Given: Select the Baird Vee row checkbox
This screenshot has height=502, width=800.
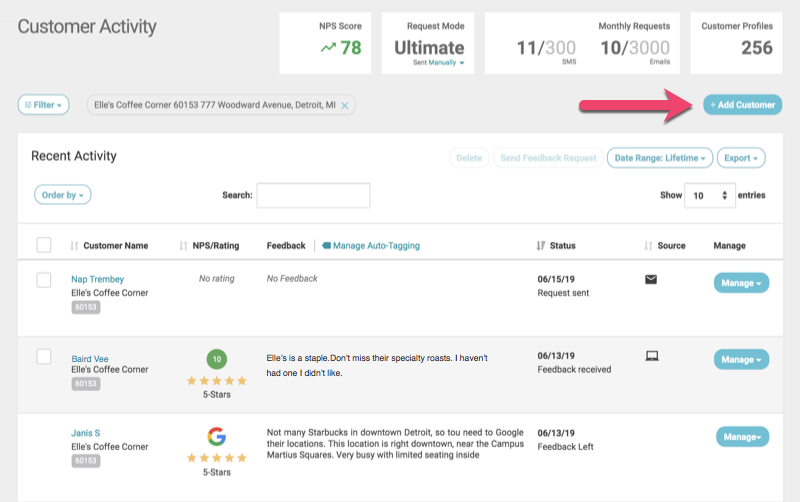Looking at the screenshot, I should 44,356.
